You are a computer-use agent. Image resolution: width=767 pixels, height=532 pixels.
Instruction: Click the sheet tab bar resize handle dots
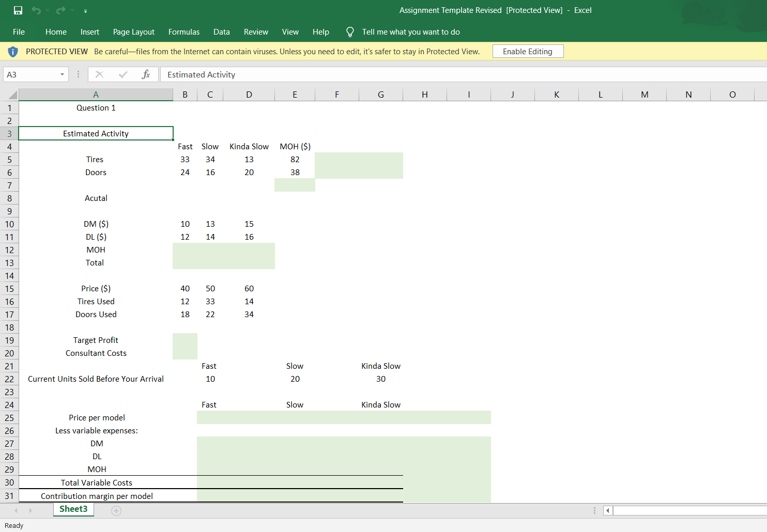click(594, 511)
